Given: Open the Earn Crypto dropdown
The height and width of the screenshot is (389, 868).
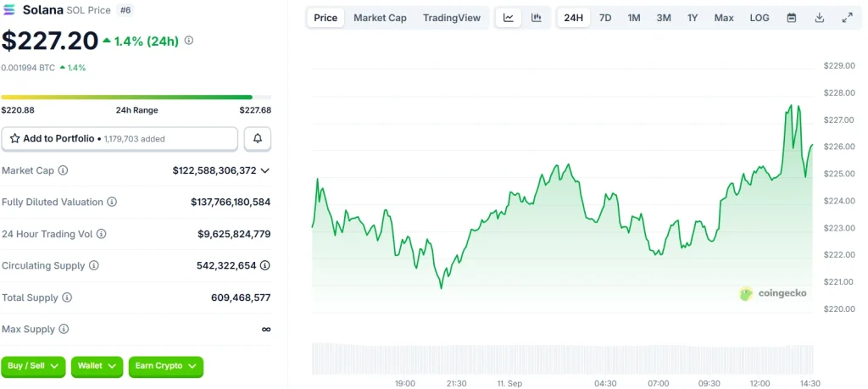Looking at the screenshot, I should 166,366.
